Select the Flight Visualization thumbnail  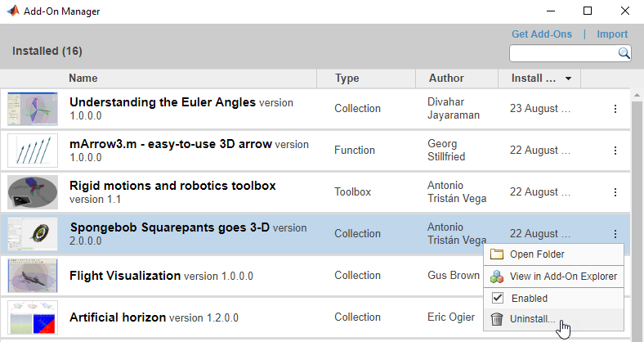click(33, 276)
